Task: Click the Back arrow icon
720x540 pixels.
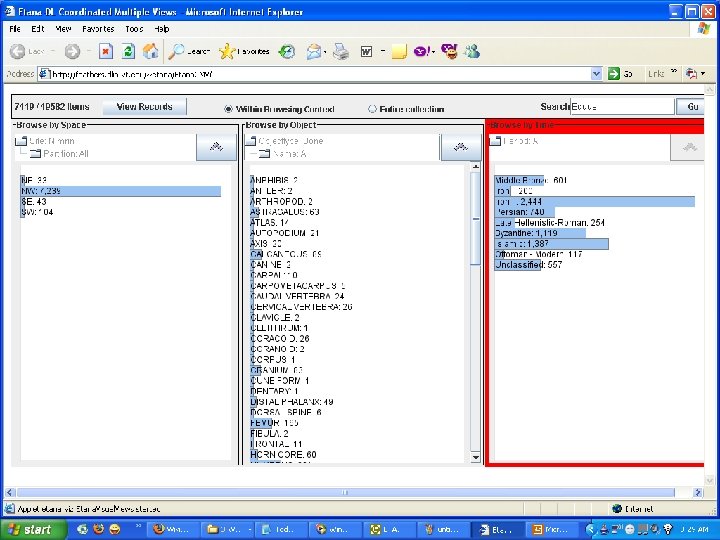Action: click(x=17, y=51)
